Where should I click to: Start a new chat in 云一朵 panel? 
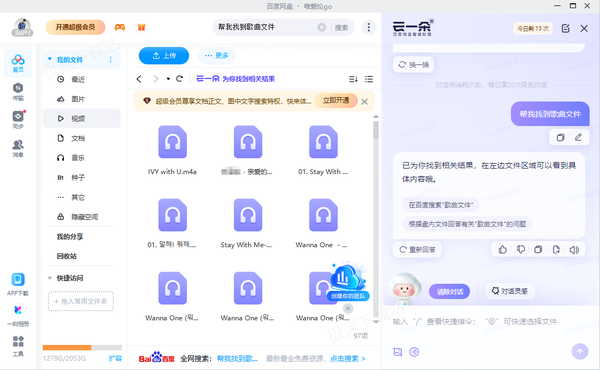[x=566, y=28]
